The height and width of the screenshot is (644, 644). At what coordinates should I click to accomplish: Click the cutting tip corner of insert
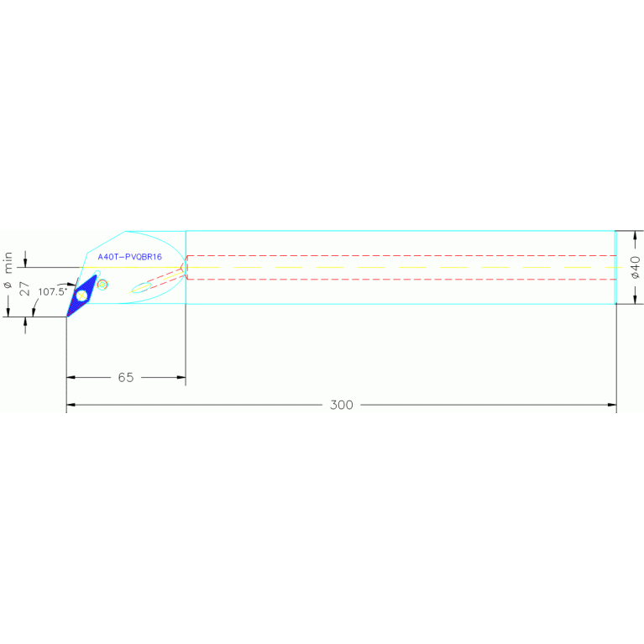point(67,316)
